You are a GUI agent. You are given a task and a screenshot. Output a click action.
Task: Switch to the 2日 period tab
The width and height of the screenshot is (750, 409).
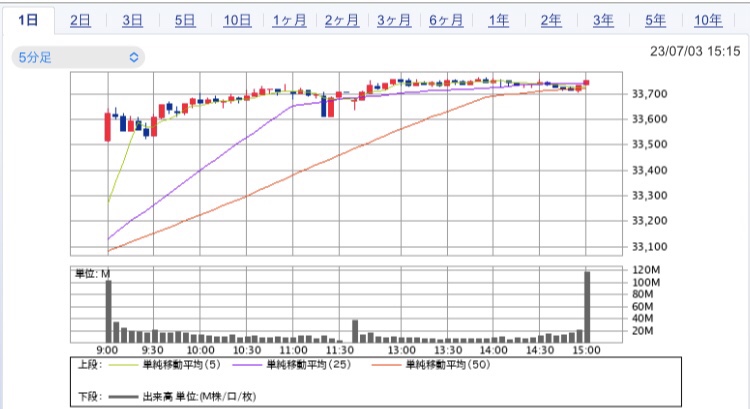[80, 21]
